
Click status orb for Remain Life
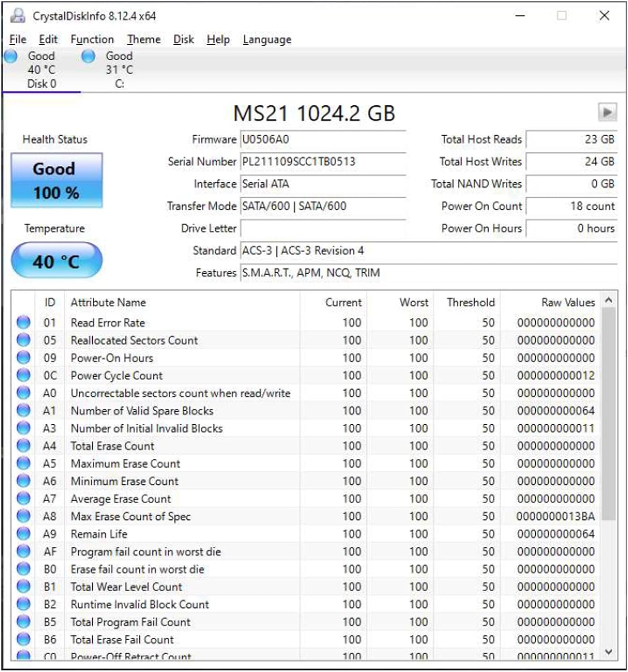tap(23, 534)
